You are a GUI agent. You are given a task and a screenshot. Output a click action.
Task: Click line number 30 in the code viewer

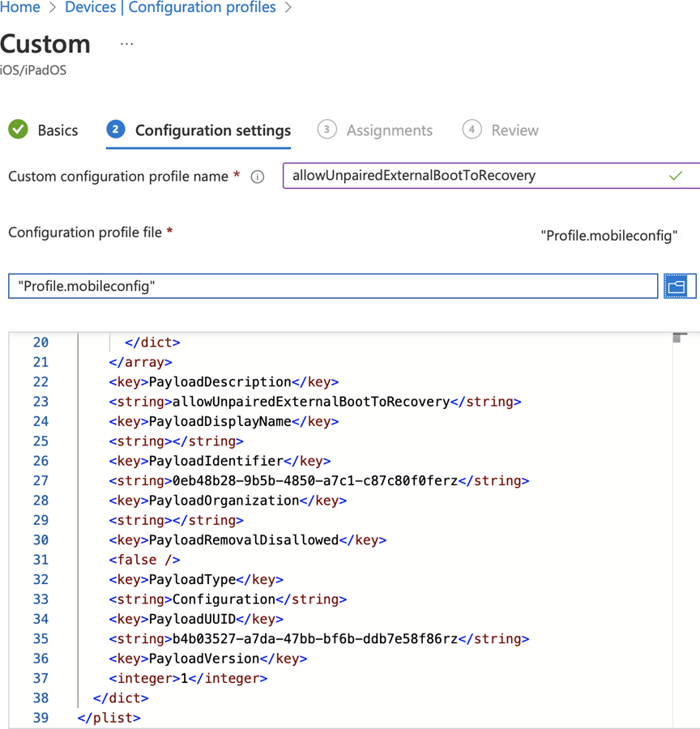[41, 539]
